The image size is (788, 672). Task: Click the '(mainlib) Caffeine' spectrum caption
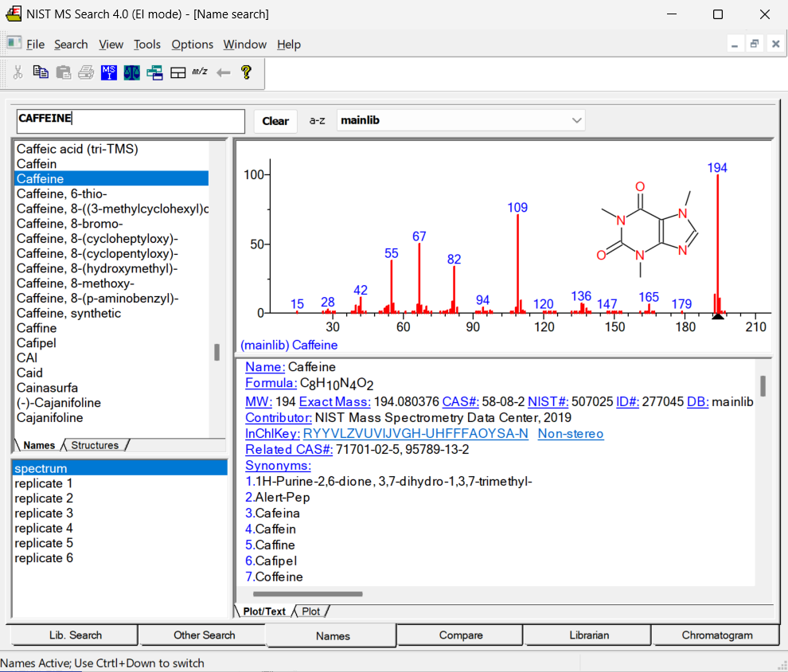[x=289, y=346]
